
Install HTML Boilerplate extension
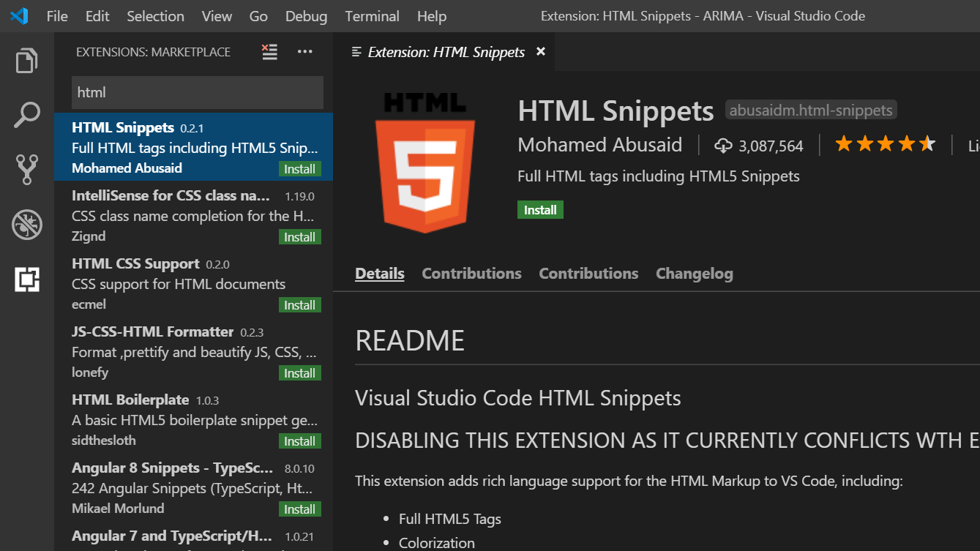(299, 441)
